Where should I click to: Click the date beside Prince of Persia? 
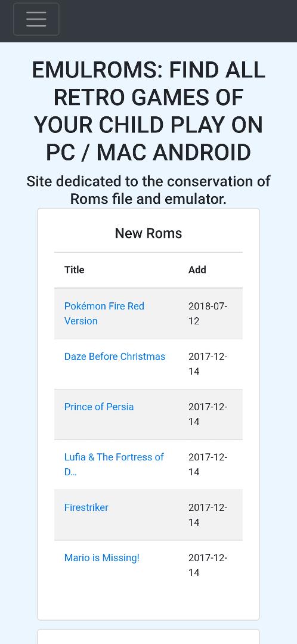208,414
